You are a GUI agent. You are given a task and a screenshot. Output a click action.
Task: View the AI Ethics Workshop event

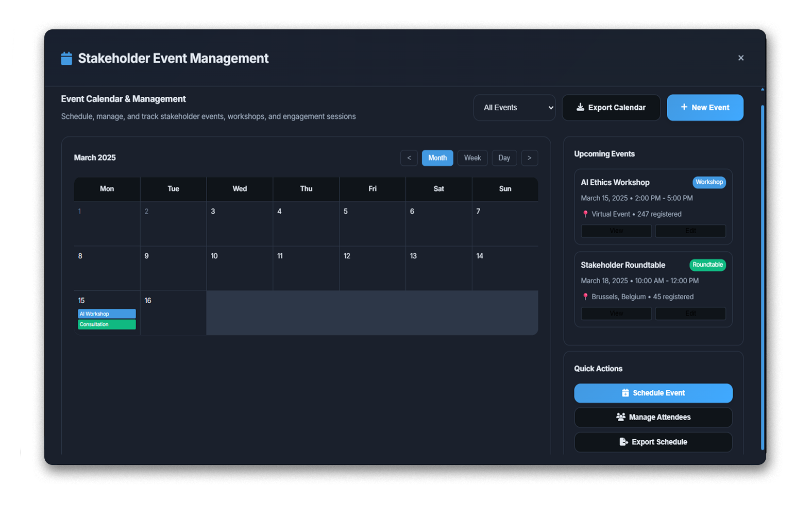click(616, 231)
